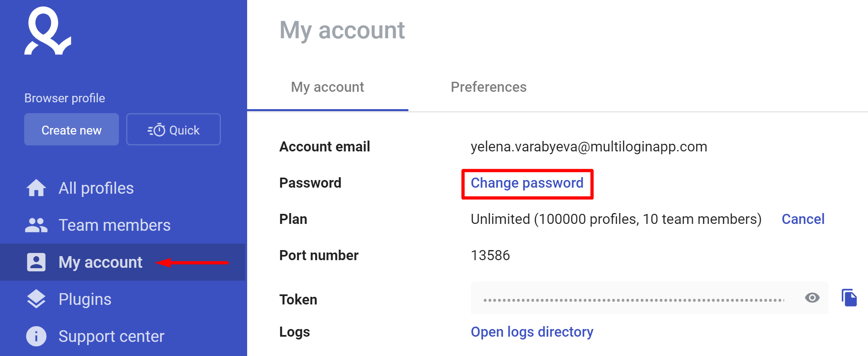The width and height of the screenshot is (868, 356).
Task: Cancel the Unlimited plan
Action: click(803, 219)
